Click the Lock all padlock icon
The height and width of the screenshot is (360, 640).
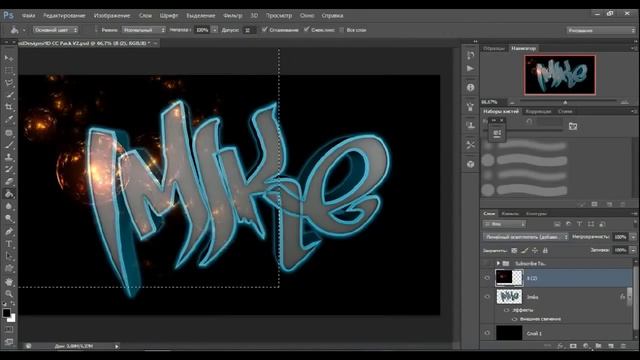pos(545,250)
